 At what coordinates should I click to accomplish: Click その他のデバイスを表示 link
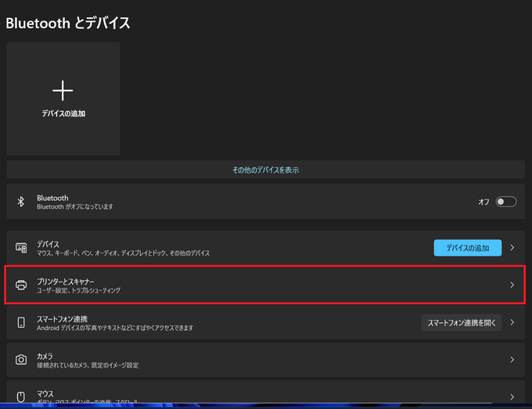(266, 170)
